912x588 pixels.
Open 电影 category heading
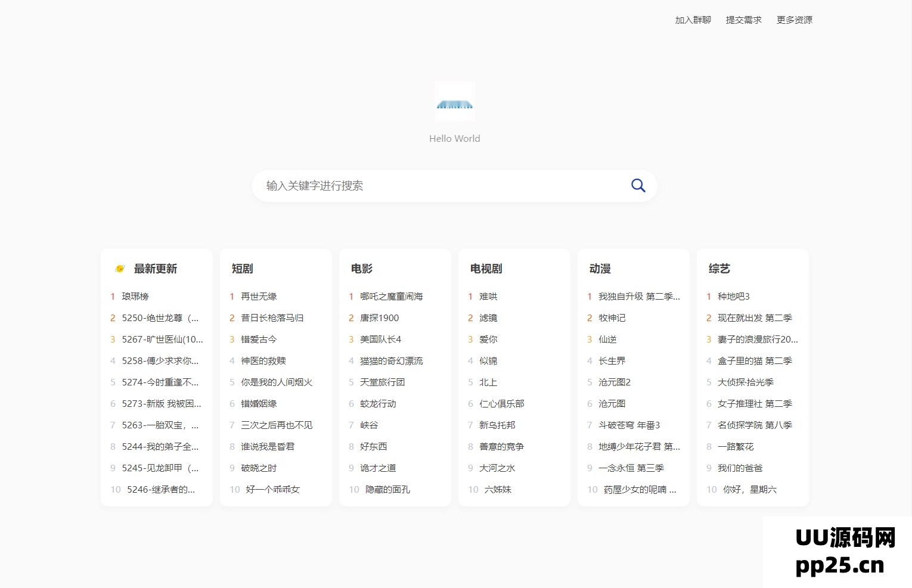click(x=362, y=269)
